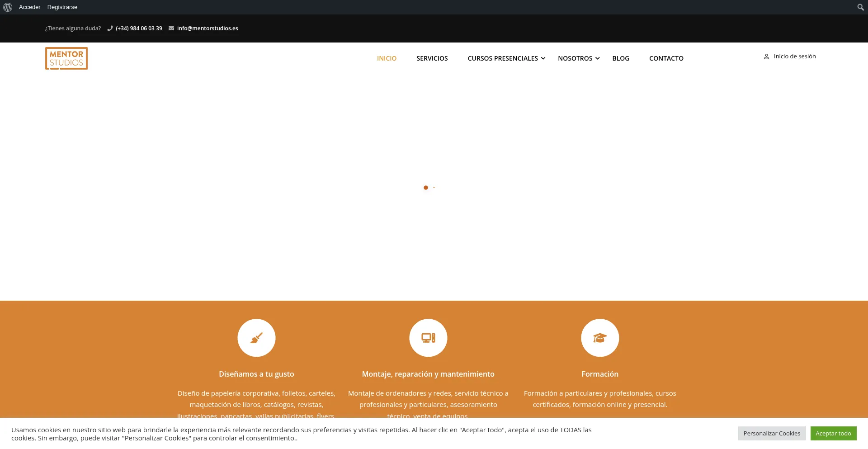Viewport: 868px width, 449px height.
Task: Select the Inicio menu item
Action: tap(387, 58)
